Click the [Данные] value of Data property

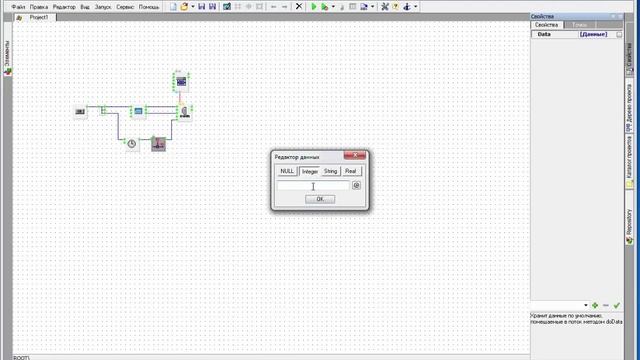pos(593,34)
